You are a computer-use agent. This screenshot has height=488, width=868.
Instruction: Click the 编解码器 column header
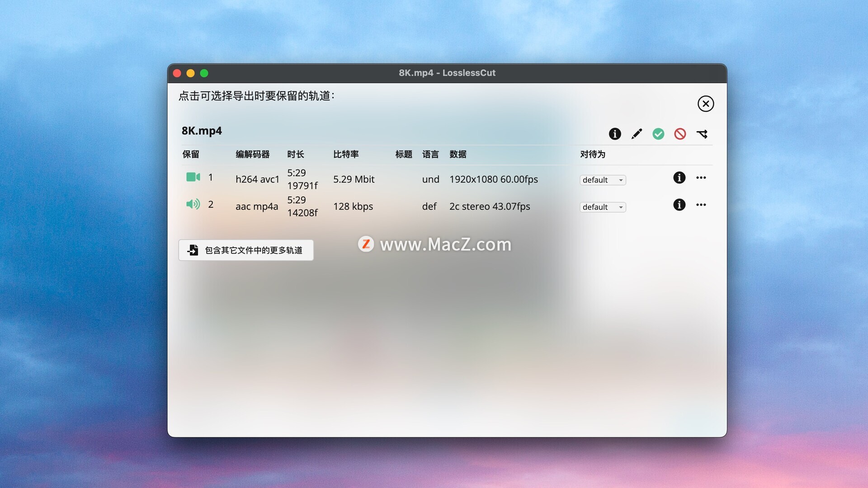pos(253,155)
